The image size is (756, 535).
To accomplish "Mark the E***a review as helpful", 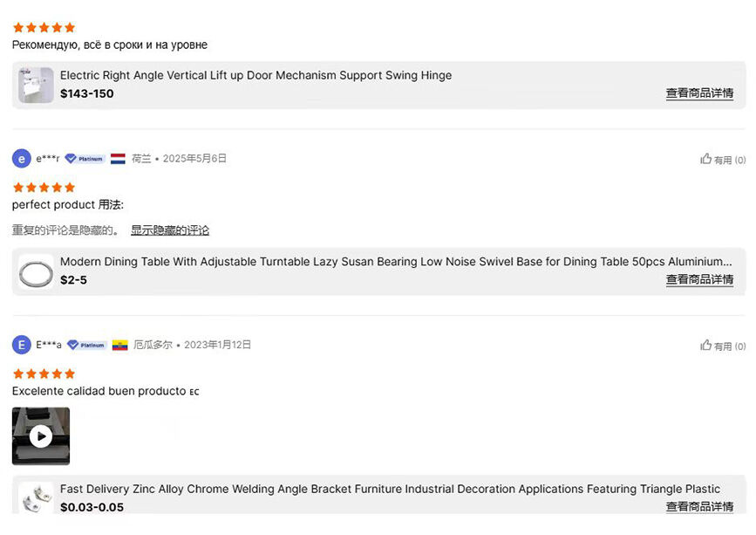I will click(723, 346).
